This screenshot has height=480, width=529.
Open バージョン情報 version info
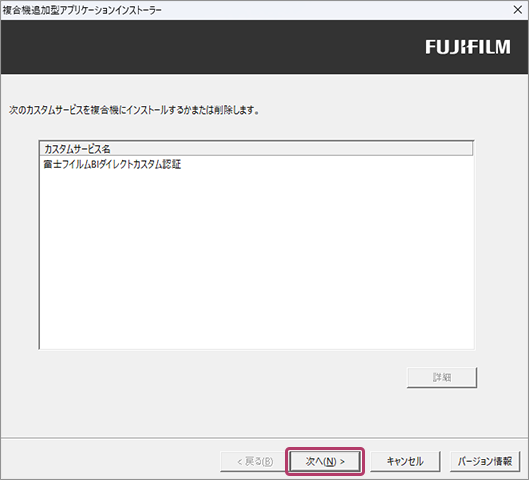pos(485,461)
